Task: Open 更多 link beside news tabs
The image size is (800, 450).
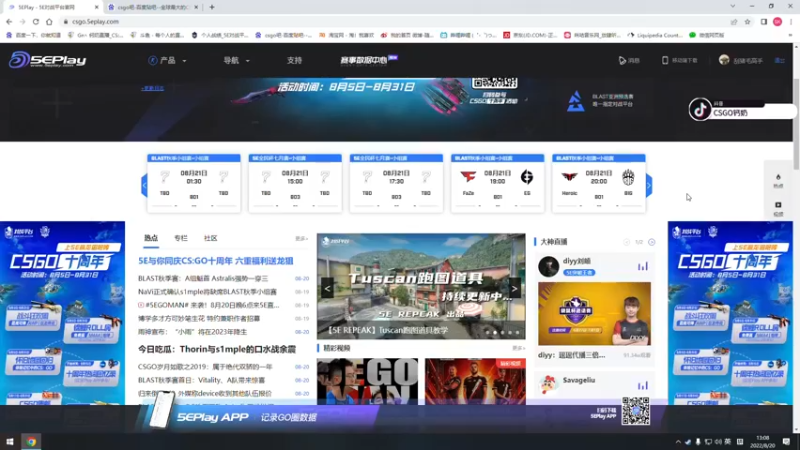Action: 302,239
